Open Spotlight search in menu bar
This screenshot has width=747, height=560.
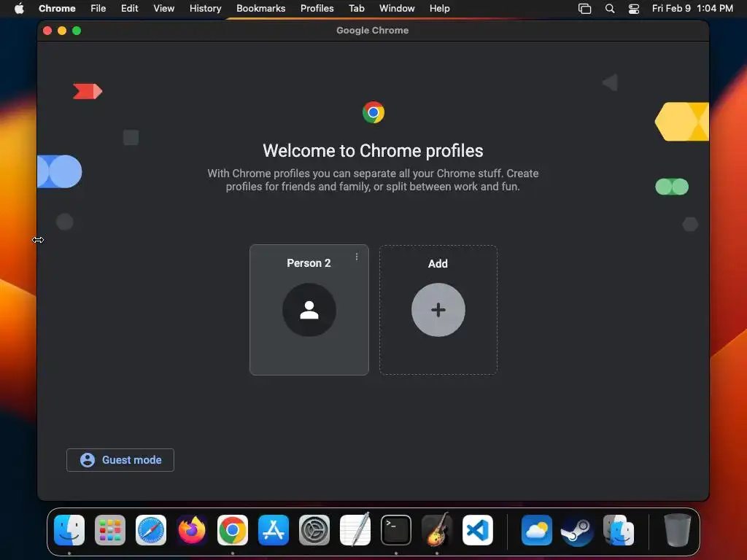pyautogui.click(x=609, y=9)
